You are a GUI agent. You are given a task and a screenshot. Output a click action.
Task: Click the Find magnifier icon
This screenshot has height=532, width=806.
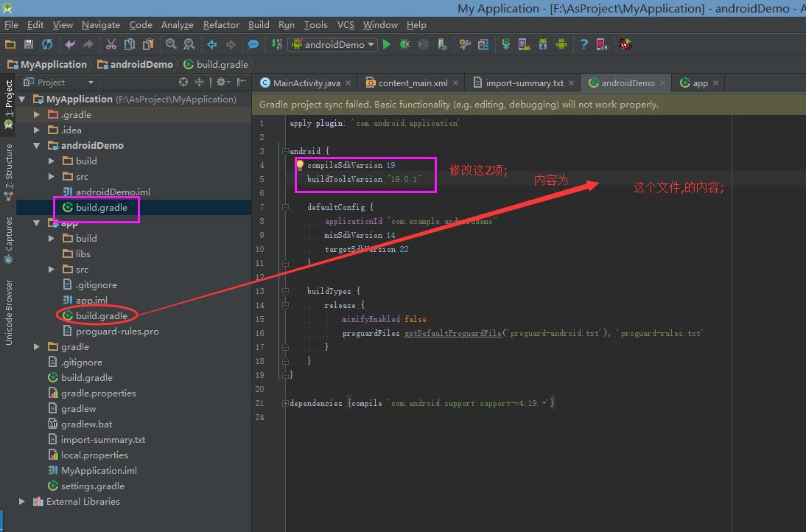tap(171, 45)
